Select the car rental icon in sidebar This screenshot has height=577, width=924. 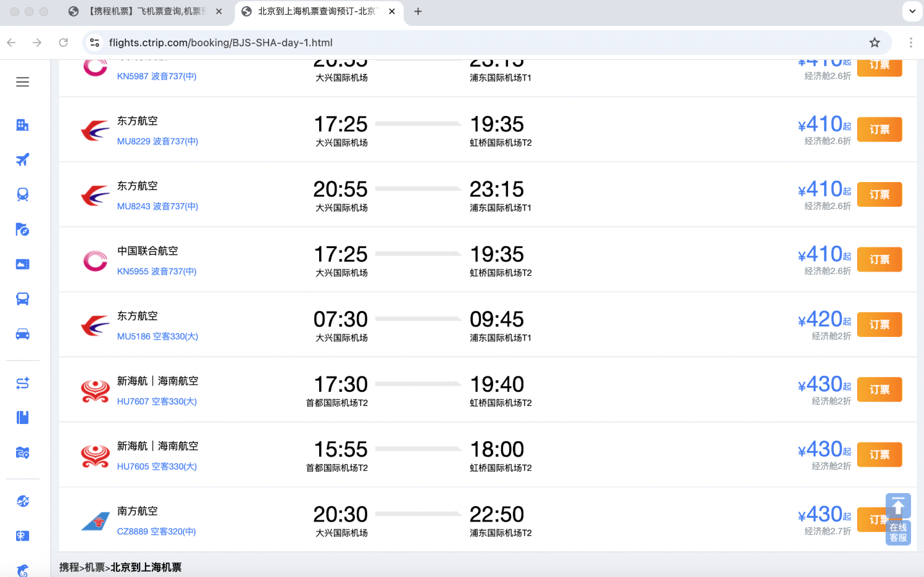click(23, 334)
